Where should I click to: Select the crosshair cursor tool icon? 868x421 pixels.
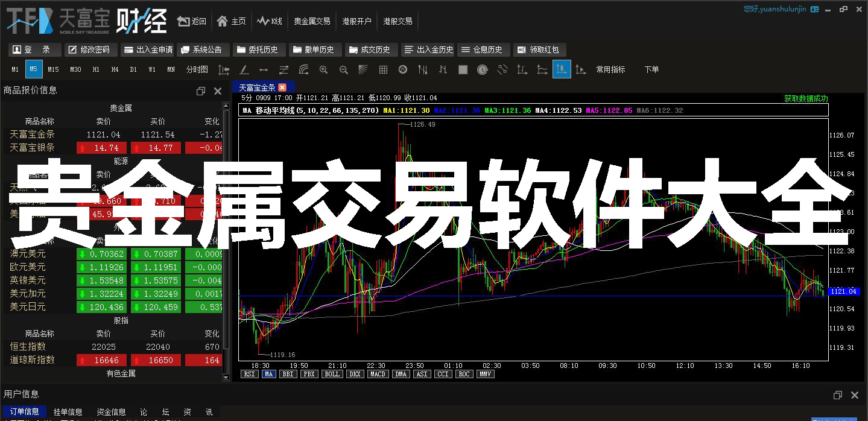point(223,69)
